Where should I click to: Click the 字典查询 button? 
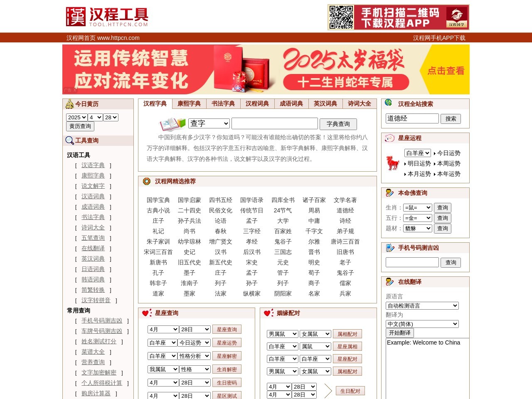338,124
